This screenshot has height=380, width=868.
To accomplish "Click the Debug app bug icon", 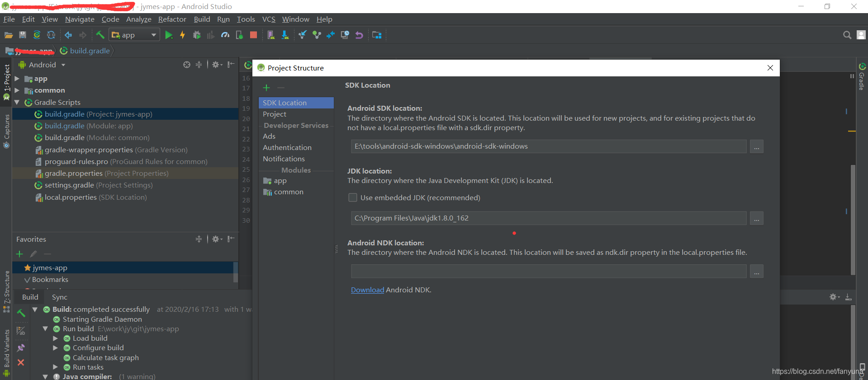I will click(x=197, y=35).
